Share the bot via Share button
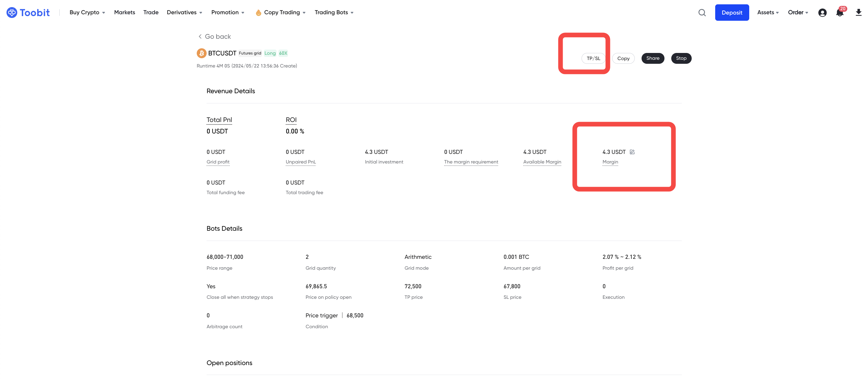 click(x=652, y=58)
